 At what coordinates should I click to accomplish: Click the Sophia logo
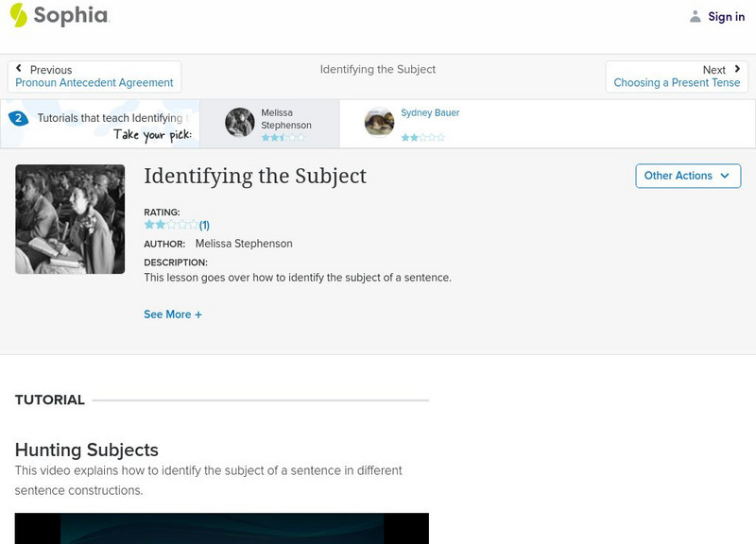[x=59, y=16]
